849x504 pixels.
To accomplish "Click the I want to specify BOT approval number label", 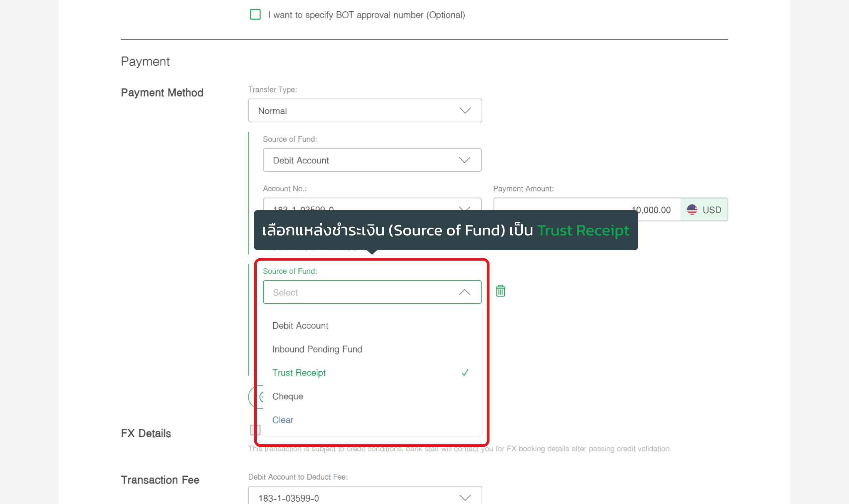I will click(x=366, y=15).
